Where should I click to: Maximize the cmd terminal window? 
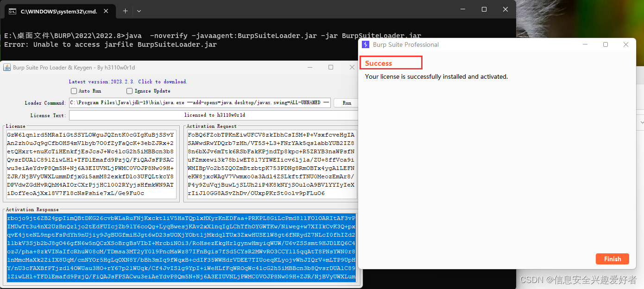[x=484, y=9]
